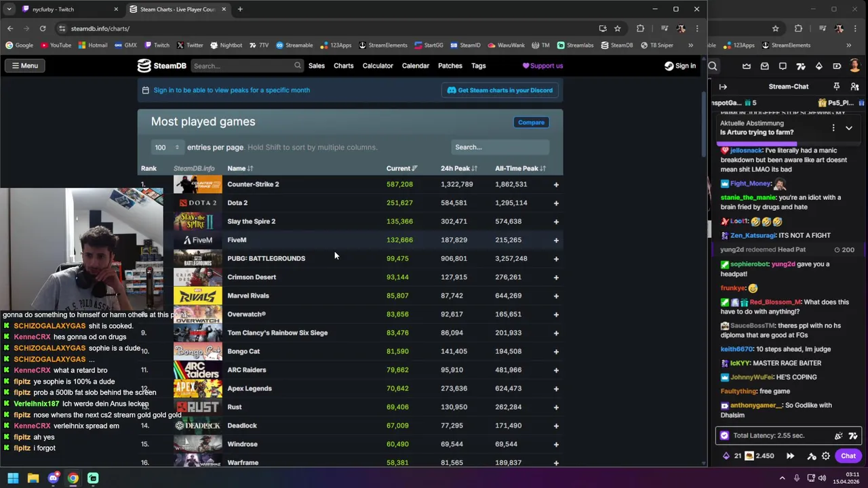The image size is (868, 488).
Task: Click the purple Chat send button
Action: coord(848,456)
